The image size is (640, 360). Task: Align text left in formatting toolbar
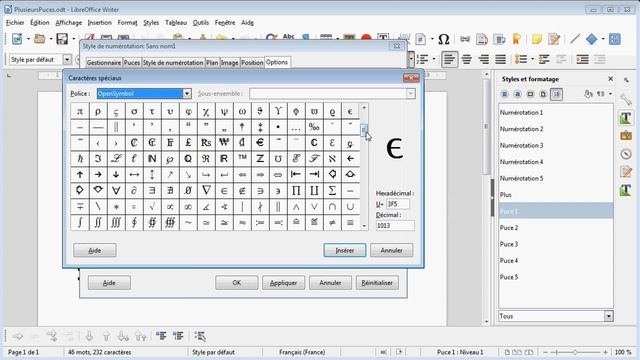tap(449, 60)
